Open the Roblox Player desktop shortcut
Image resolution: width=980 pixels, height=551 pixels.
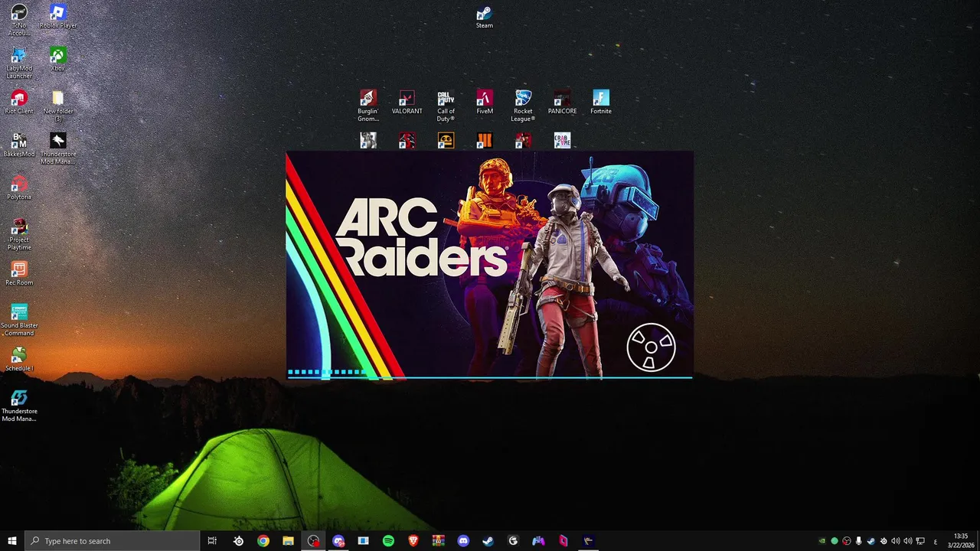tap(58, 17)
